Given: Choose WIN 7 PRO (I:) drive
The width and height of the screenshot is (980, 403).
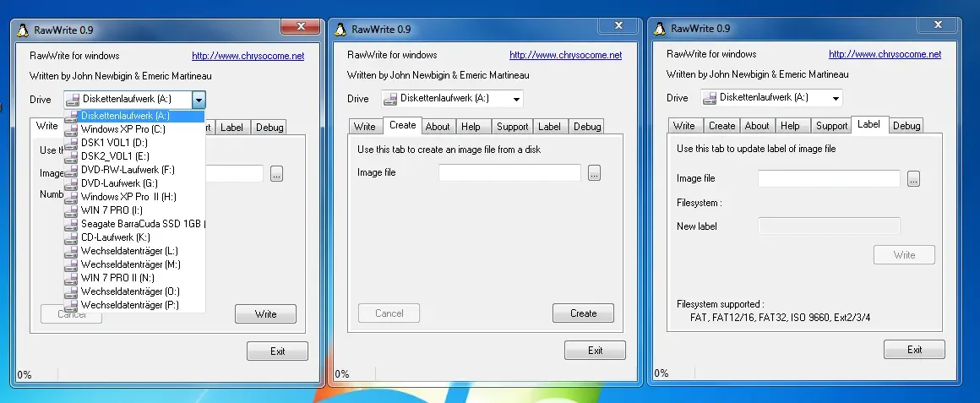Looking at the screenshot, I should [133, 210].
